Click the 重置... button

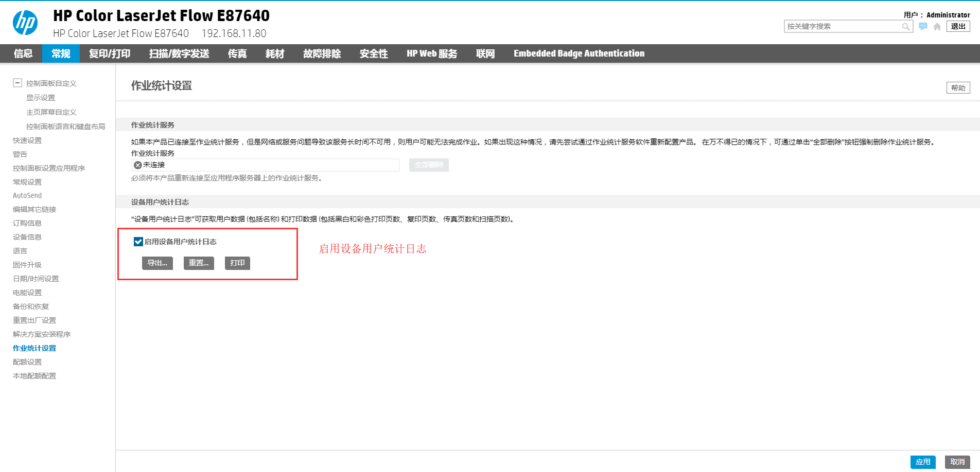tap(199, 263)
